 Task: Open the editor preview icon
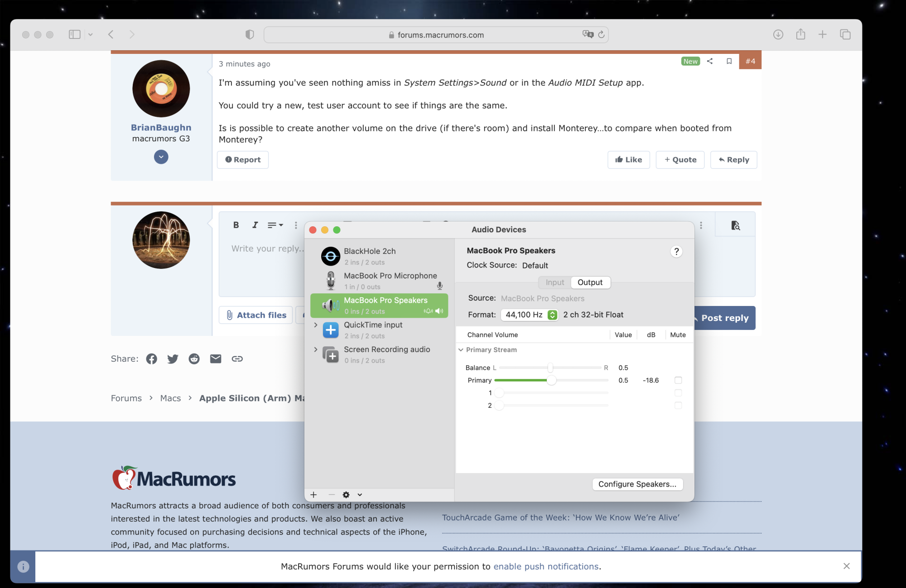[735, 225]
